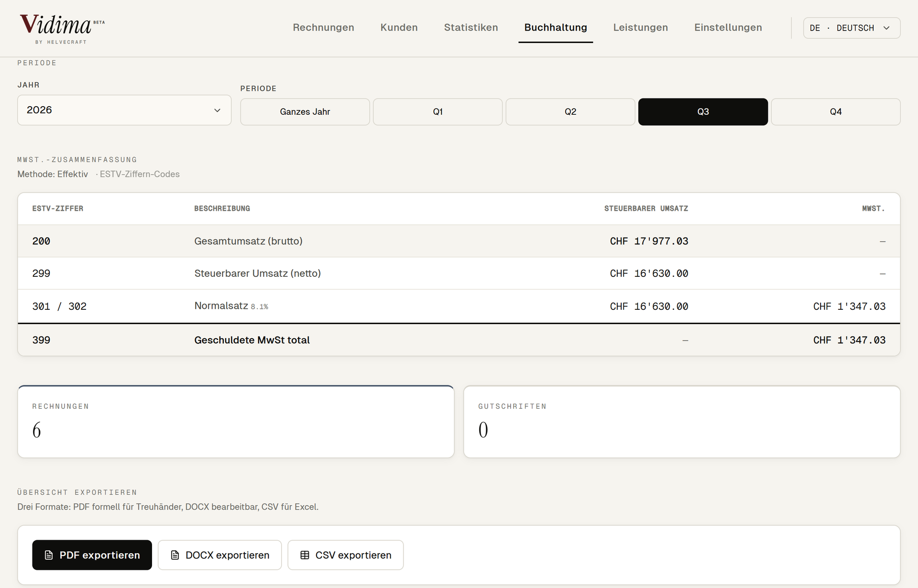Open the Jahr dropdown showing 2026
The height and width of the screenshot is (588, 918).
click(124, 110)
